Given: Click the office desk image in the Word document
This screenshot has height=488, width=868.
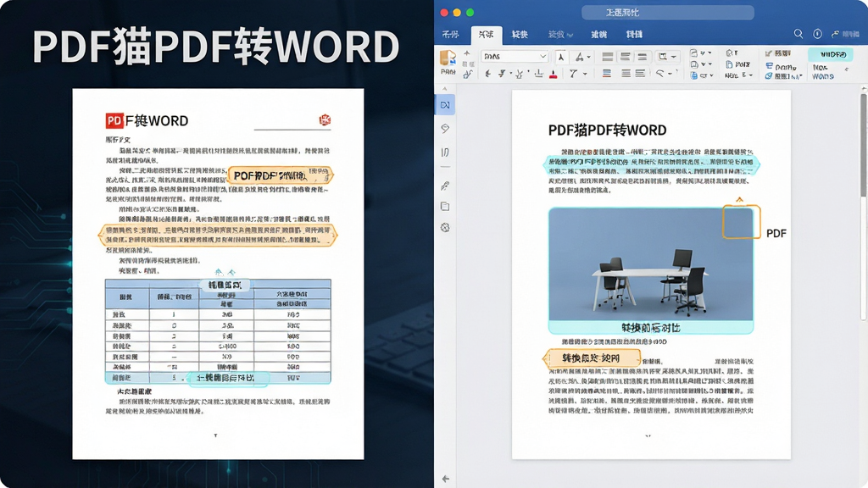Looking at the screenshot, I should [x=650, y=264].
